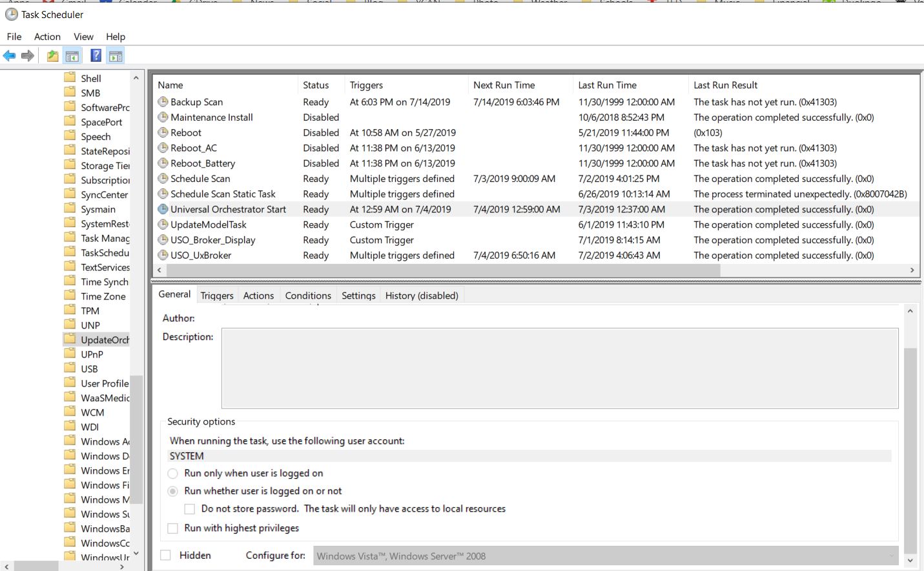Image resolution: width=924 pixels, height=571 pixels.
Task: Open the UpdateOrchestrator folder in the tree
Action: click(105, 340)
